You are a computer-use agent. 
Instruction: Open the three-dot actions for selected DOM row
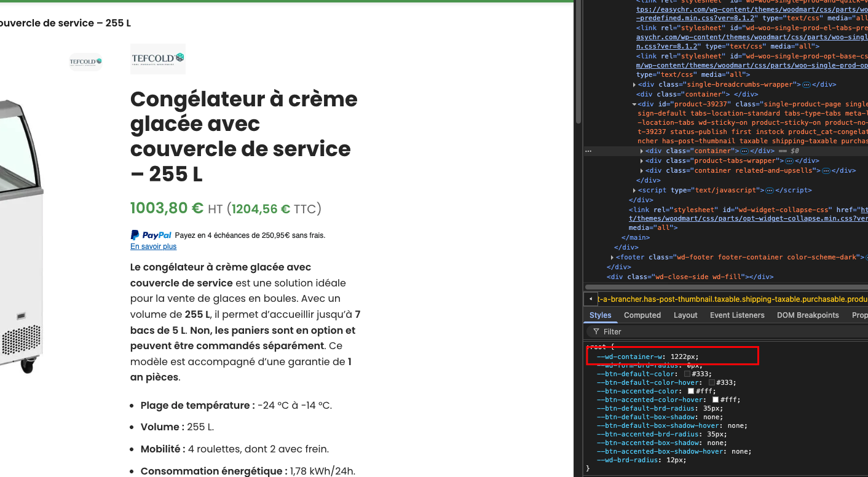point(588,151)
